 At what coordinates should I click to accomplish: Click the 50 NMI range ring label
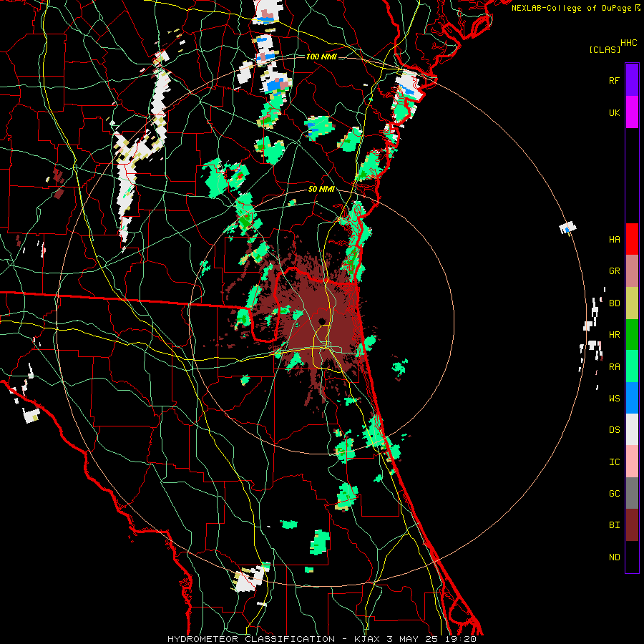click(x=321, y=190)
